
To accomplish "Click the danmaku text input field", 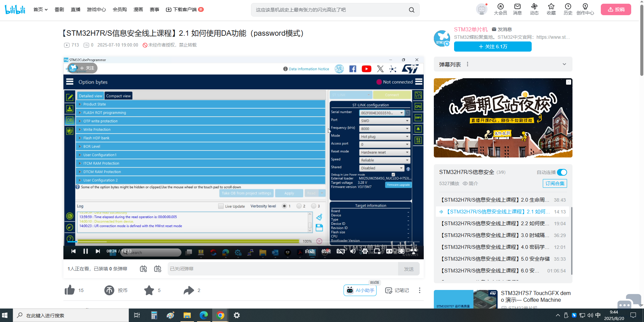I will [283, 269].
